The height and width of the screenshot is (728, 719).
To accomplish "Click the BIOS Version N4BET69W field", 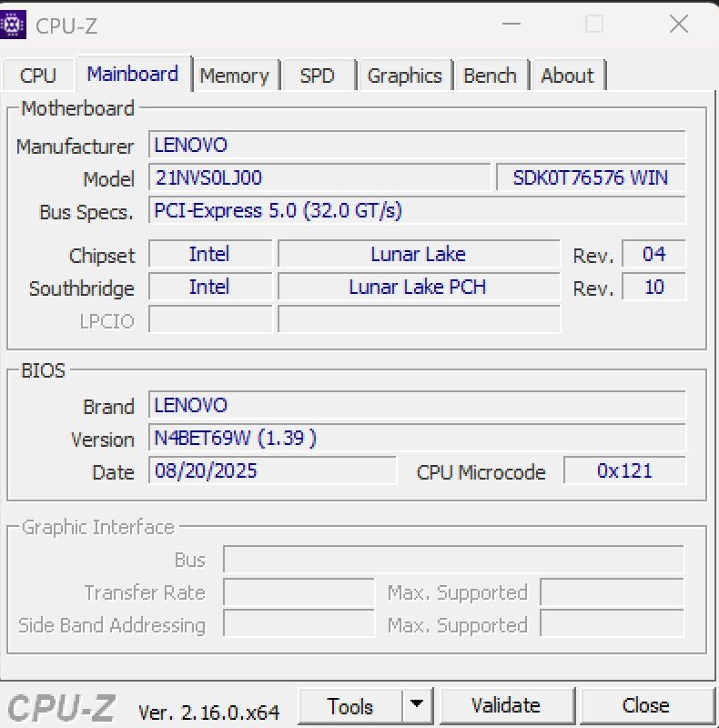I will pyautogui.click(x=416, y=438).
